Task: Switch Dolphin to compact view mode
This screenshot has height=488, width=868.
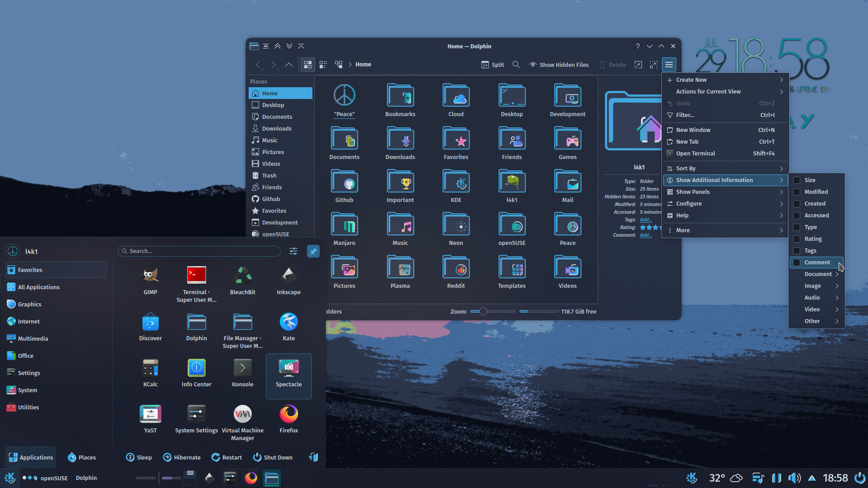Action: [323, 65]
